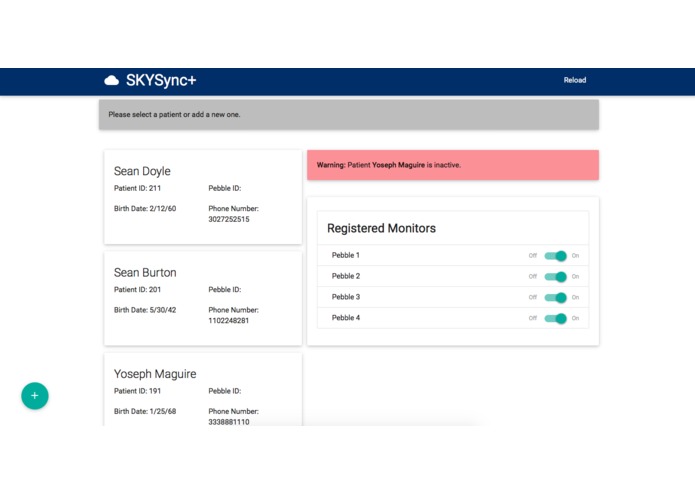Select the Sean Burton patient card
The width and height of the screenshot is (695, 494).
point(203,299)
